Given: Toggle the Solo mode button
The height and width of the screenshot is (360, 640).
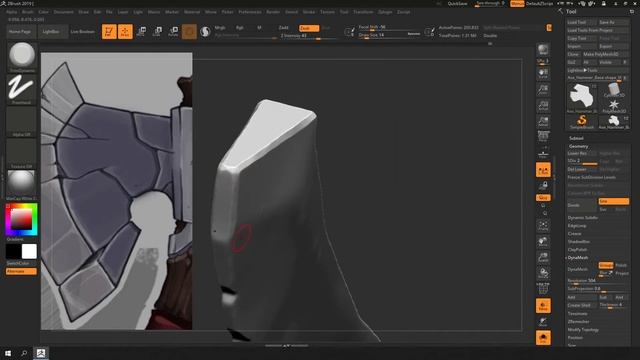Looking at the screenshot, I should [543, 338].
